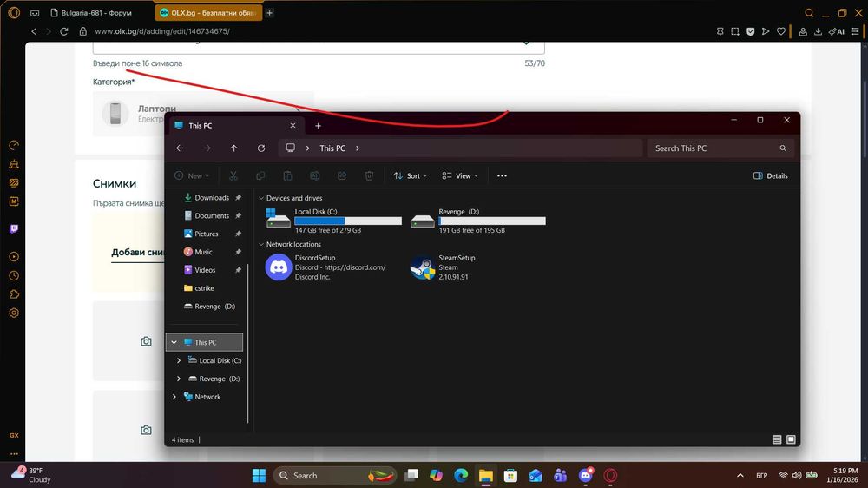Open Revenge (D:) drive in Devices and drives
The width and height of the screenshot is (868, 488).
coord(477,221)
